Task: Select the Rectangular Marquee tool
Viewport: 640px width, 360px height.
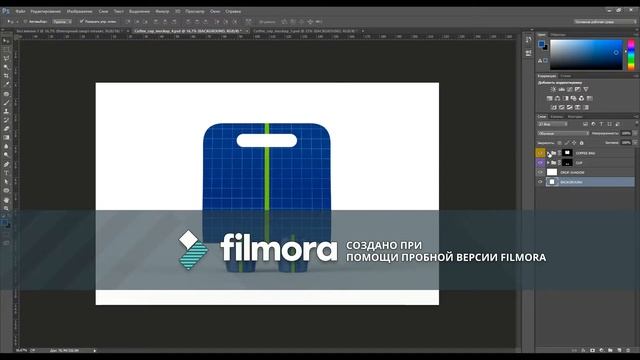Action: [6, 50]
